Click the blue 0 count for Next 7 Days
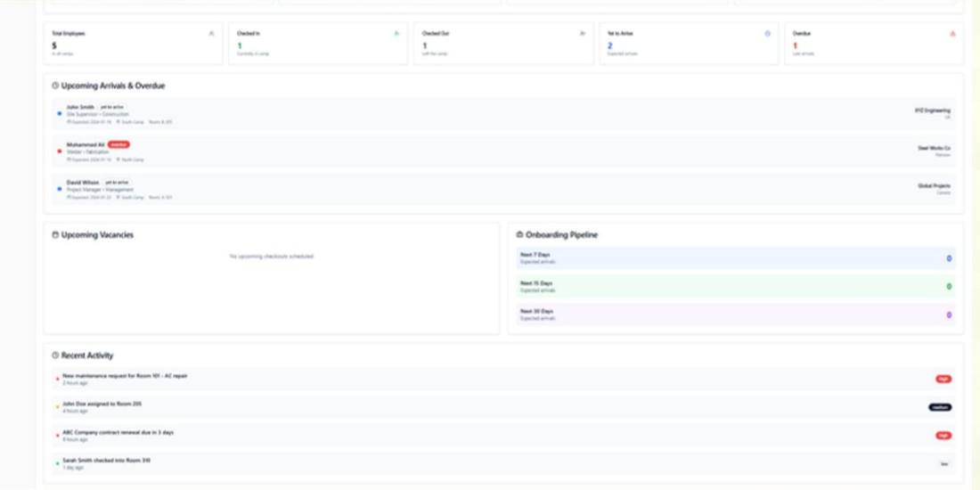This screenshot has width=980, height=490. pyautogui.click(x=949, y=258)
